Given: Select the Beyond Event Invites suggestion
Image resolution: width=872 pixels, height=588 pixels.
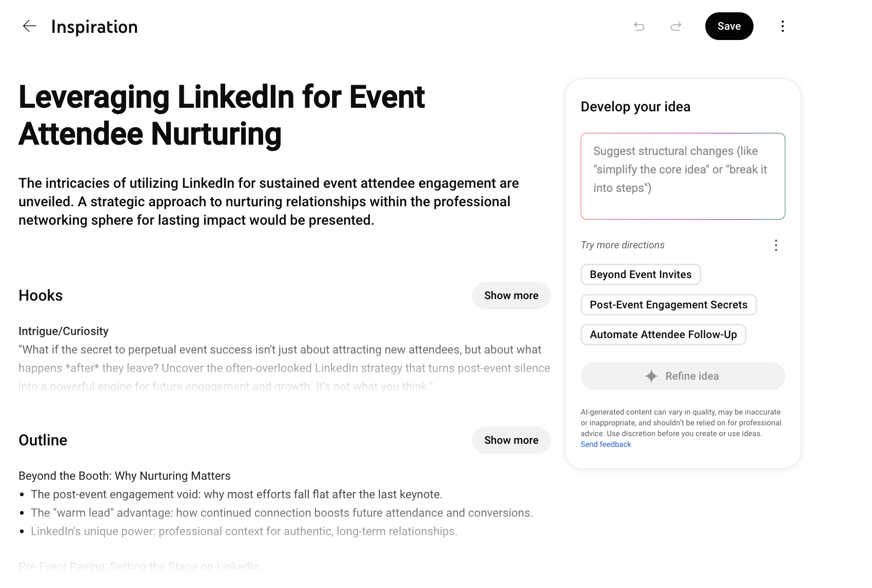Looking at the screenshot, I should [x=641, y=275].
